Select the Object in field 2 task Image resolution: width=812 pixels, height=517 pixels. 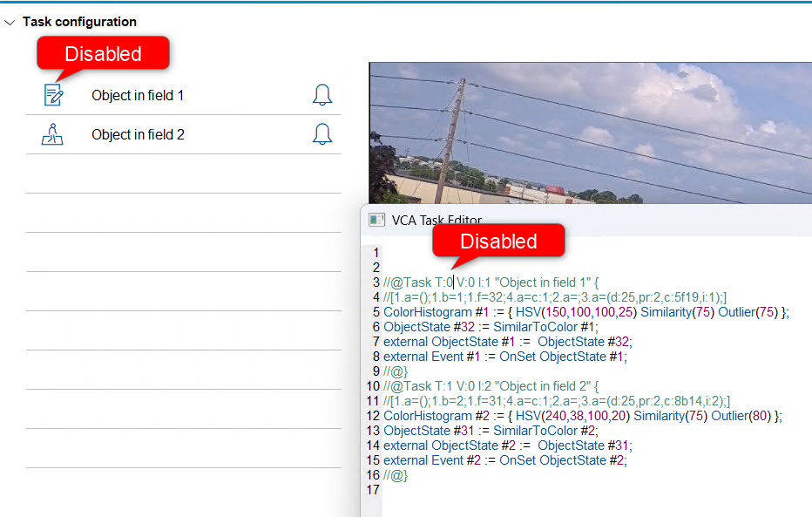click(x=184, y=134)
